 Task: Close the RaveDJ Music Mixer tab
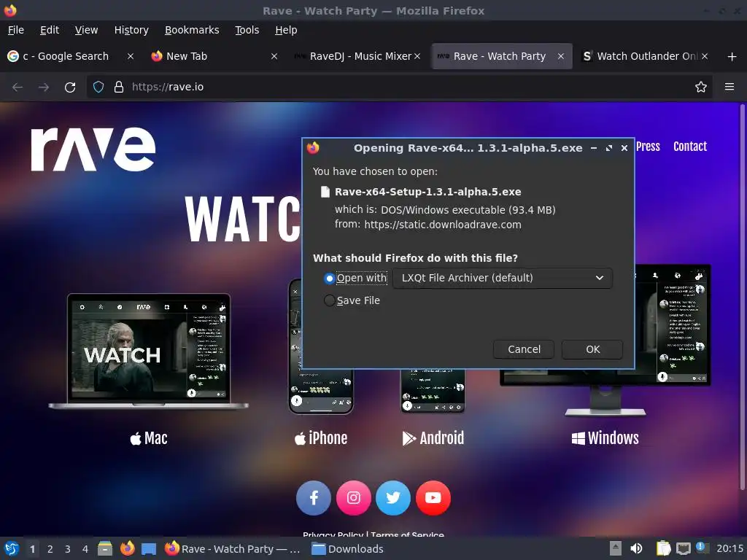[417, 56]
